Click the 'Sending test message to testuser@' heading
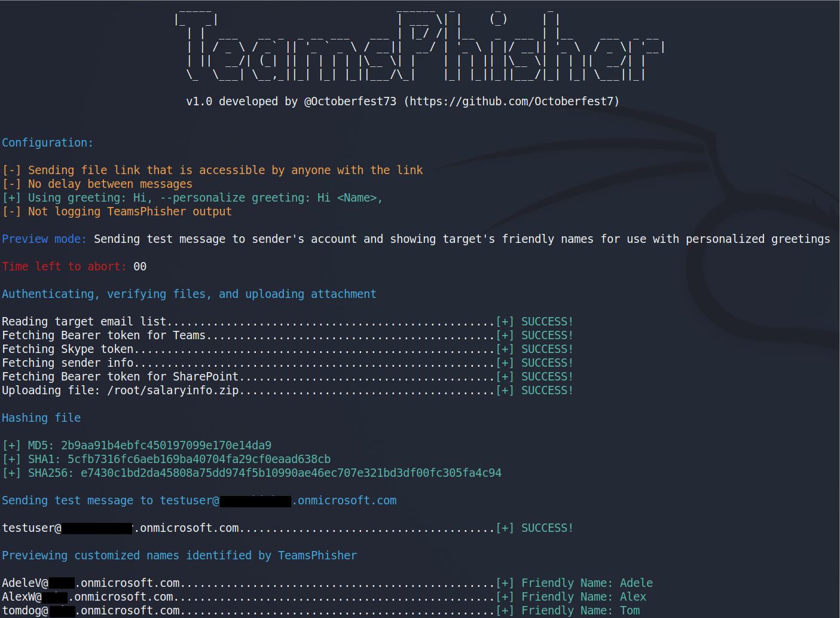This screenshot has height=618, width=840. [x=199, y=500]
